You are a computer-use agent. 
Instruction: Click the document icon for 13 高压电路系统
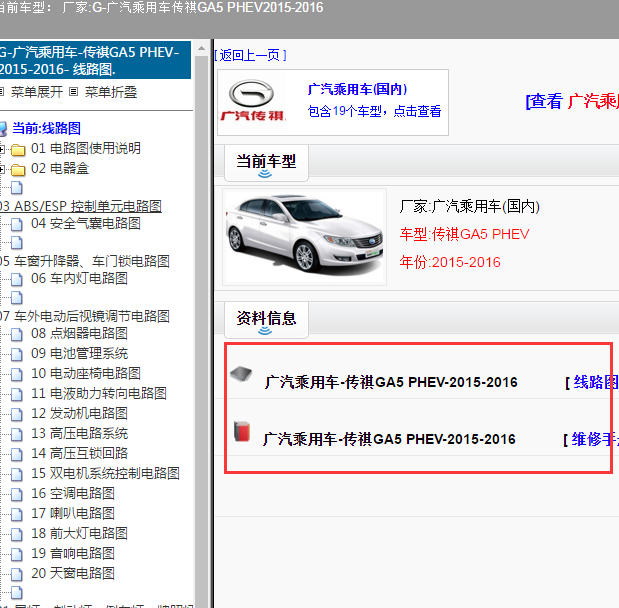pos(17,434)
